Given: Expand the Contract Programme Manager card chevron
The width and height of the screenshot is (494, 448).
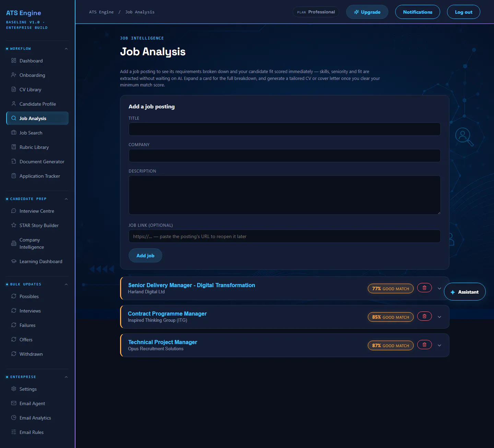Looking at the screenshot, I should pyautogui.click(x=439, y=317).
